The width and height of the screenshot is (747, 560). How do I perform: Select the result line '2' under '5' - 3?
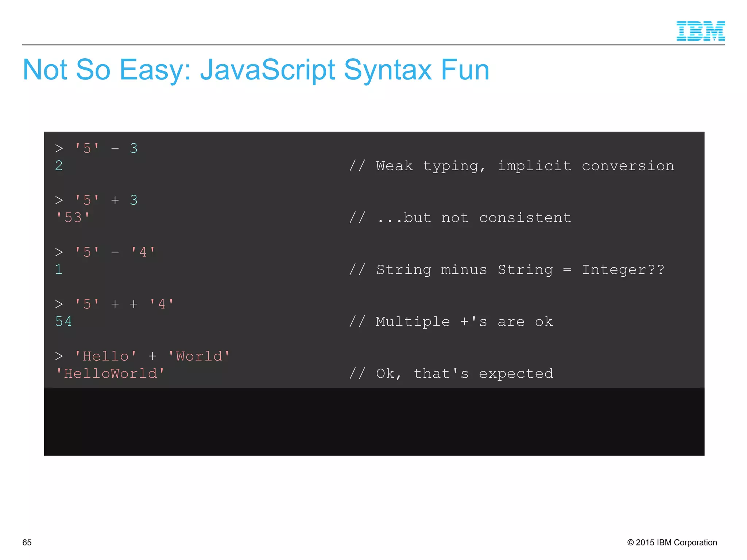[x=59, y=166]
